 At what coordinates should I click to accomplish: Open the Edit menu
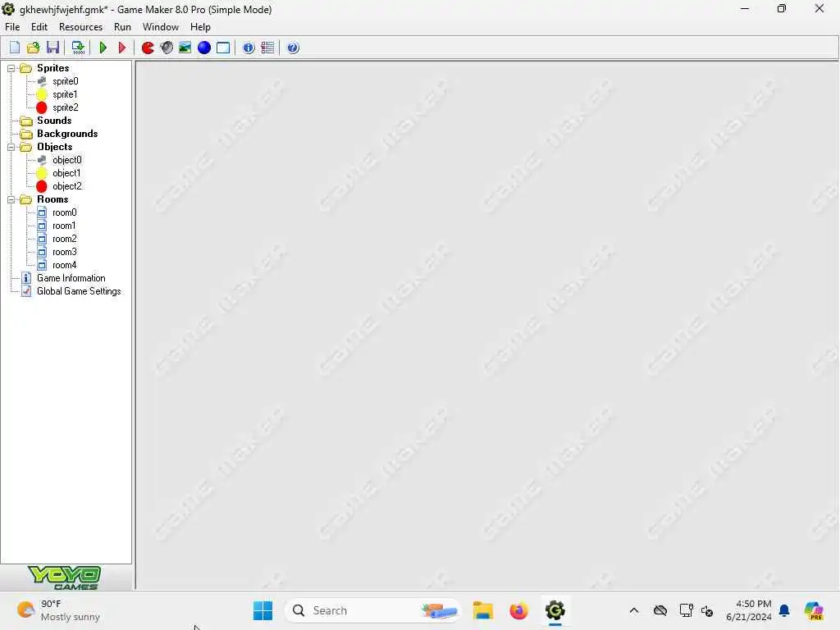(39, 27)
